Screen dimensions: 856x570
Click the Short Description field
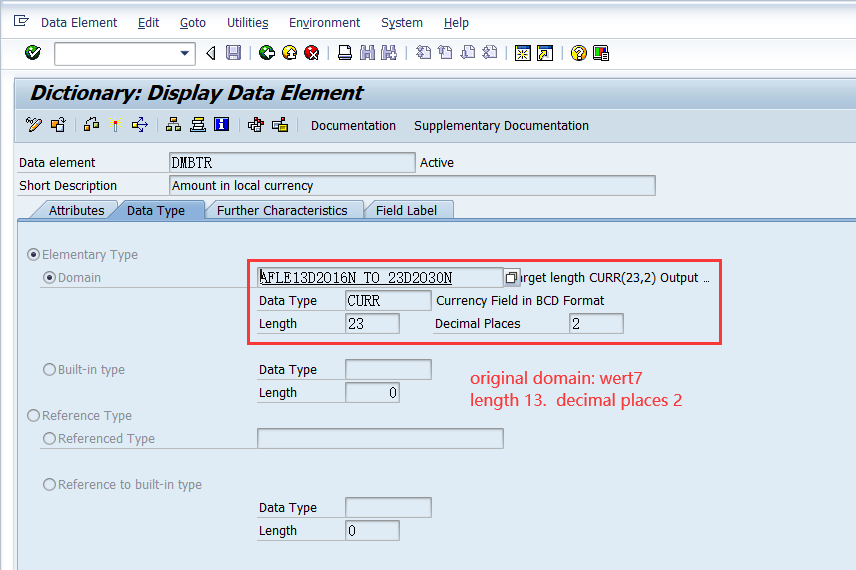(412, 185)
